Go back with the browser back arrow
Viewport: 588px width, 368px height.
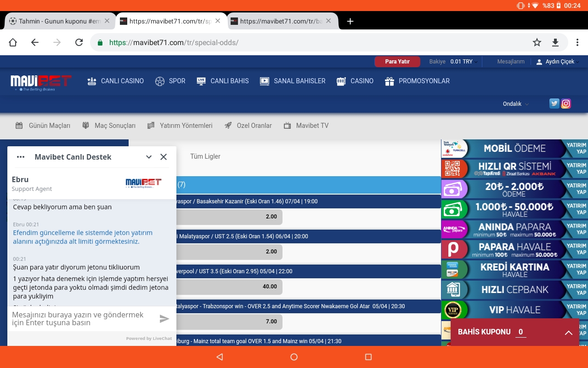[35, 42]
